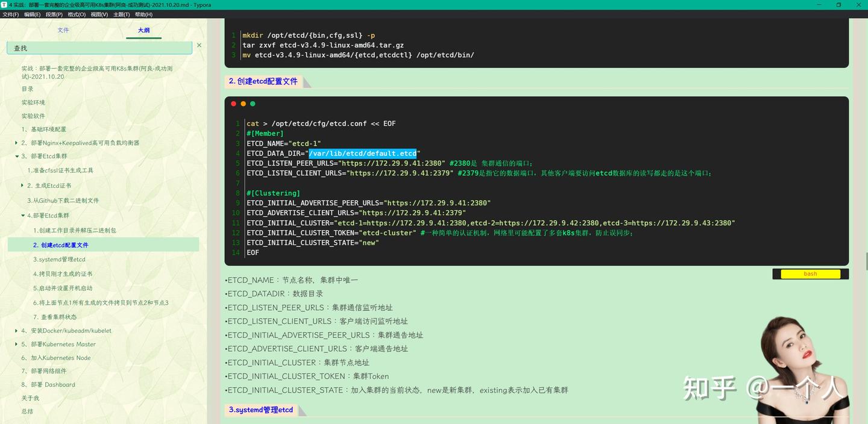868x424 pixels.
Task: Click the red dot on etcd code block
Action: pyautogui.click(x=233, y=103)
